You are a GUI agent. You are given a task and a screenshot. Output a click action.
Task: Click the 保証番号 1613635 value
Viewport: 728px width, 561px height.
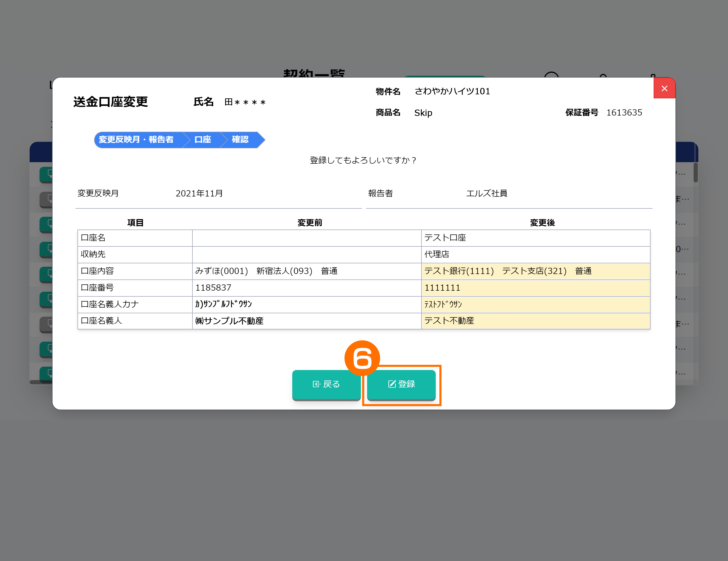tap(624, 113)
